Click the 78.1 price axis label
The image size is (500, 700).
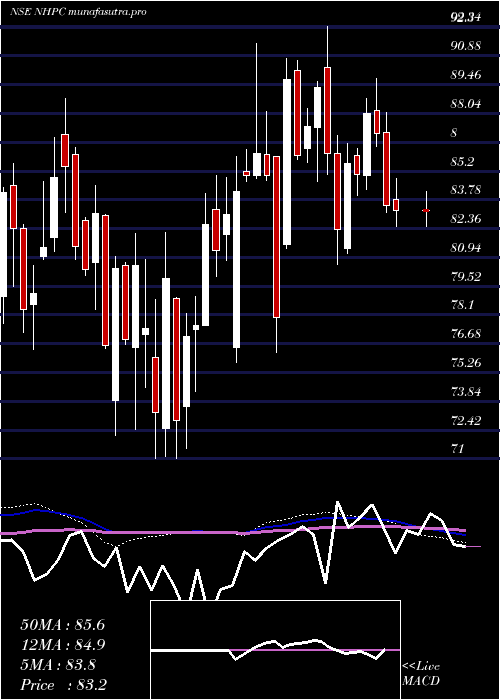462,305
